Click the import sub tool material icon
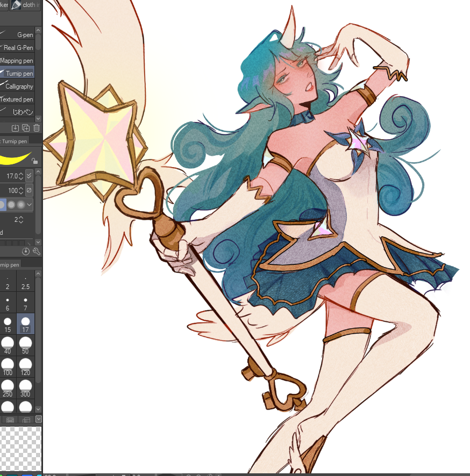The width and height of the screenshot is (470, 476). point(15,128)
